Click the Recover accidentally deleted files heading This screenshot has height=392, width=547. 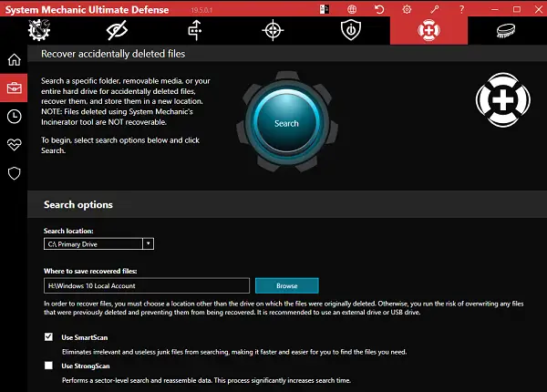click(x=113, y=54)
